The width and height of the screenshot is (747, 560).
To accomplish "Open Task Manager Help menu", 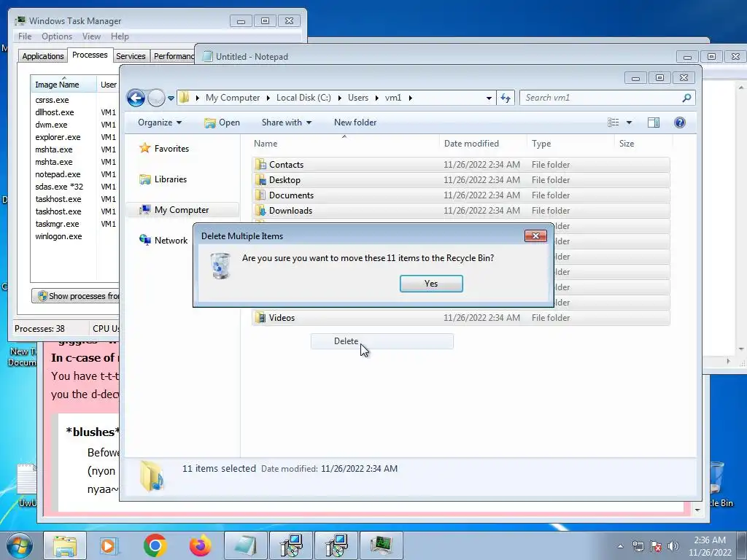I will tap(120, 36).
